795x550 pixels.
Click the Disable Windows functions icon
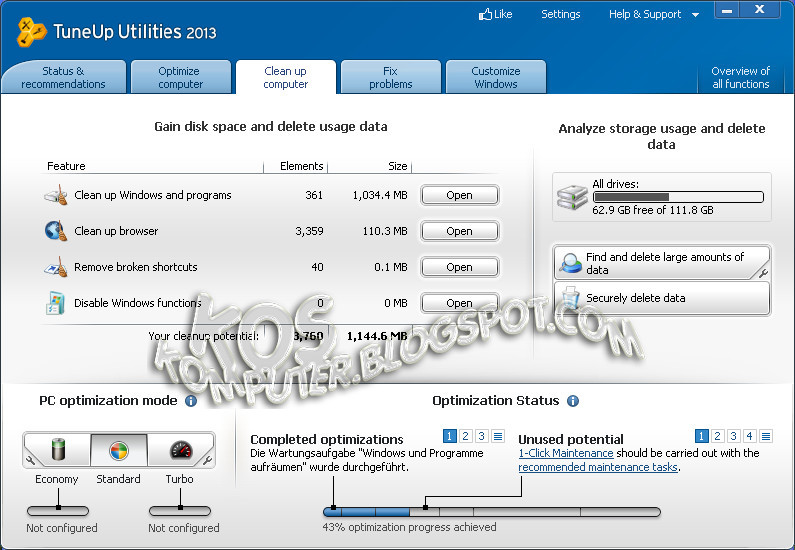(x=55, y=303)
